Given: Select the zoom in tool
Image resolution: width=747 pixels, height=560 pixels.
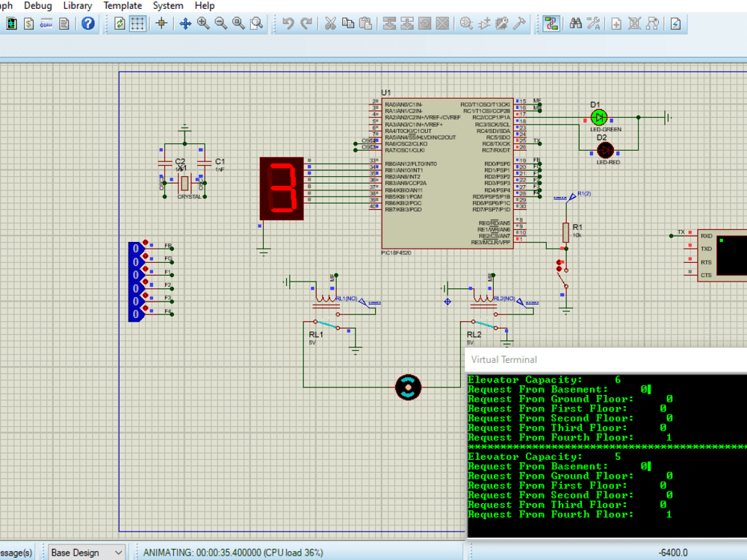Looking at the screenshot, I should tap(203, 23).
